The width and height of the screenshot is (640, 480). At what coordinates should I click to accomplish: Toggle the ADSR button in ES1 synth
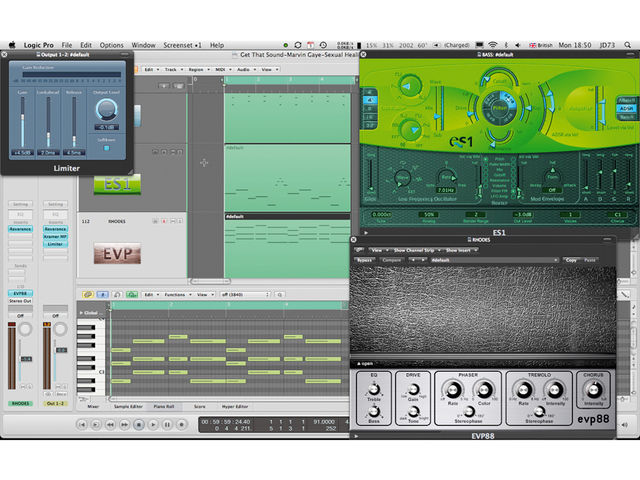point(626,109)
